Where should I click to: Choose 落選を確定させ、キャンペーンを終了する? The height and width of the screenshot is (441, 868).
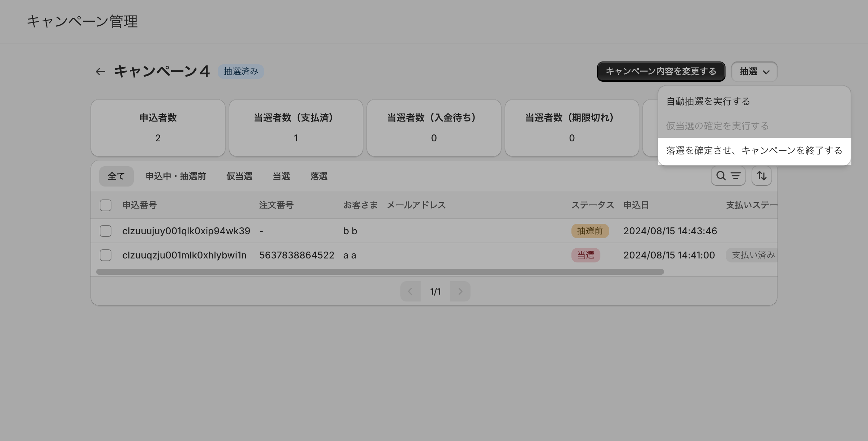754,151
